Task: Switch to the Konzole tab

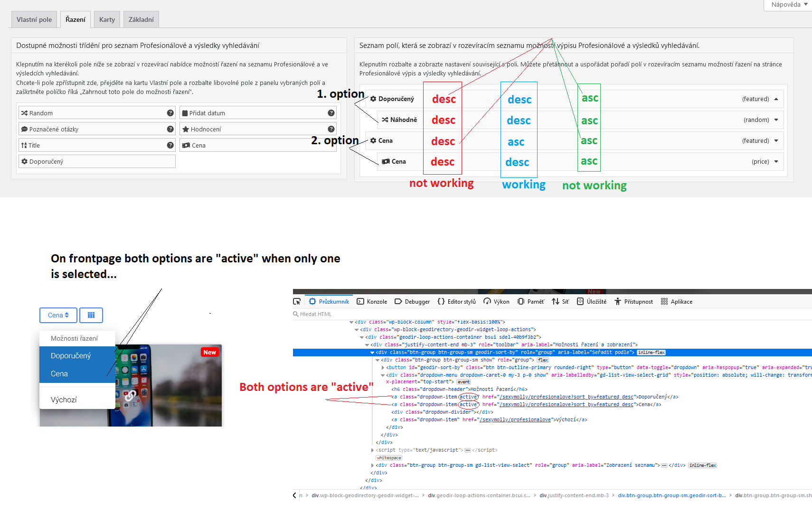Action: 372,301
